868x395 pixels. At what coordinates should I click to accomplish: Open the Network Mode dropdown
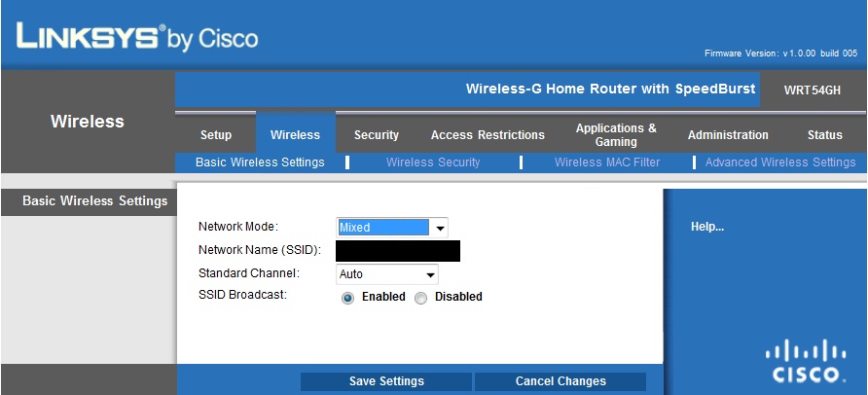click(391, 228)
